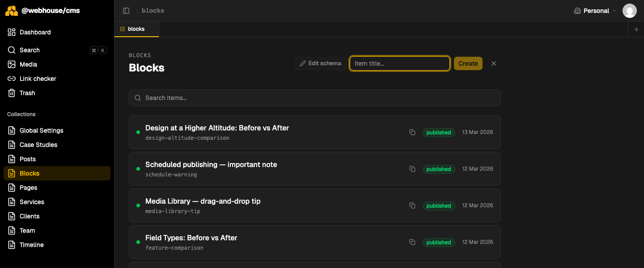Screen dimensions: 644x268
Task: Open Search from the sidebar
Action: click(x=30, y=50)
